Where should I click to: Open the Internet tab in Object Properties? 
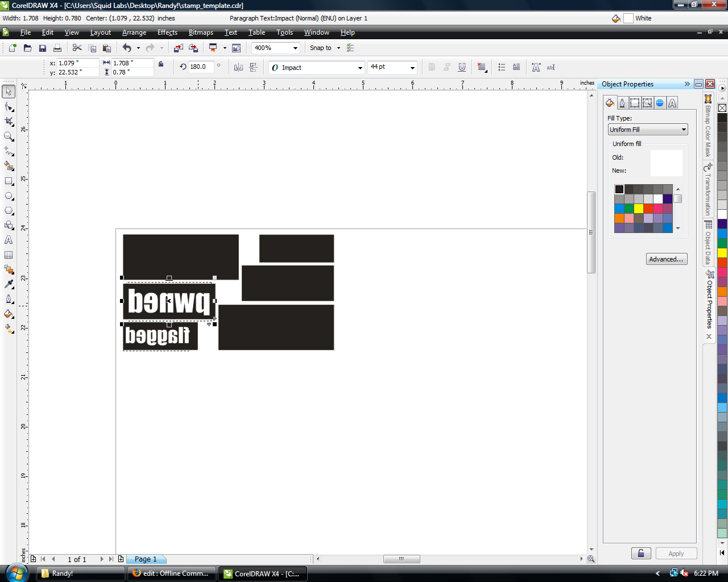660,103
